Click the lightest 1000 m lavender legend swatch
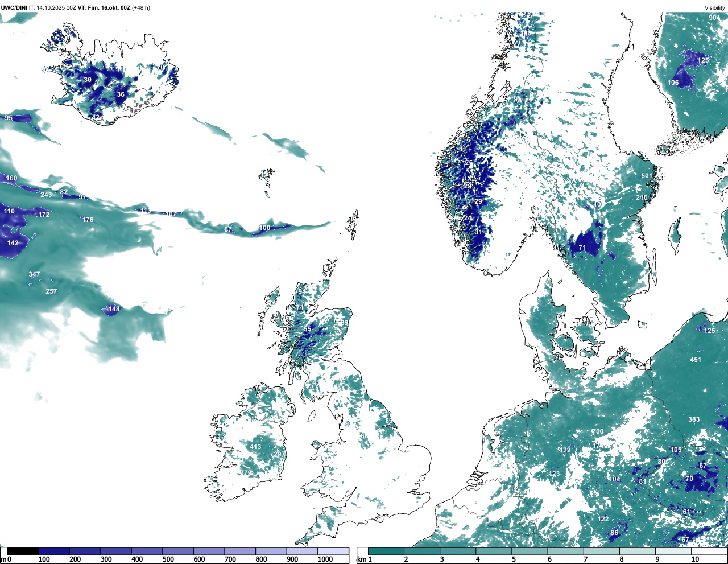Image resolution: width=728 pixels, height=564 pixels. point(333,551)
